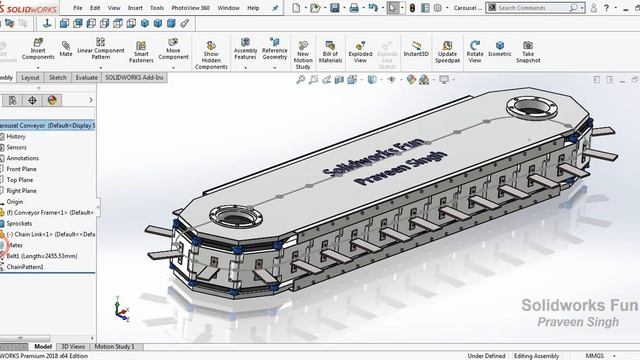Open File Properties icon in top toolbar
Screen dimensions: 640x360
425,8
